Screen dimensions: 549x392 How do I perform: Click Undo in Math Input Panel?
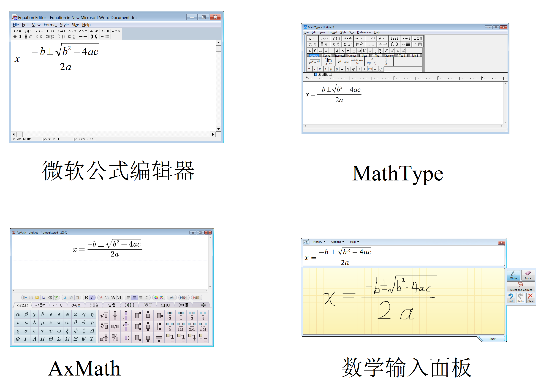[x=511, y=298]
